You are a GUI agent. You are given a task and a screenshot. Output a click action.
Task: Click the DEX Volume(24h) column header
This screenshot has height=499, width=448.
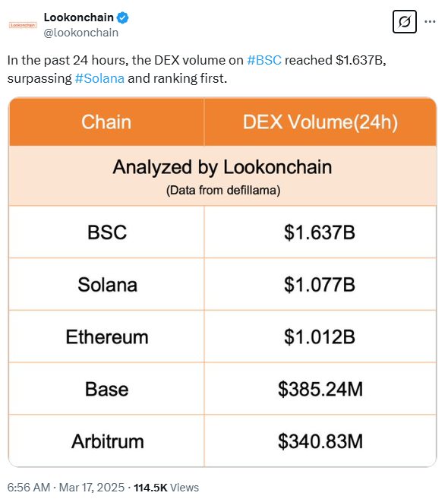pyautogui.click(x=320, y=122)
